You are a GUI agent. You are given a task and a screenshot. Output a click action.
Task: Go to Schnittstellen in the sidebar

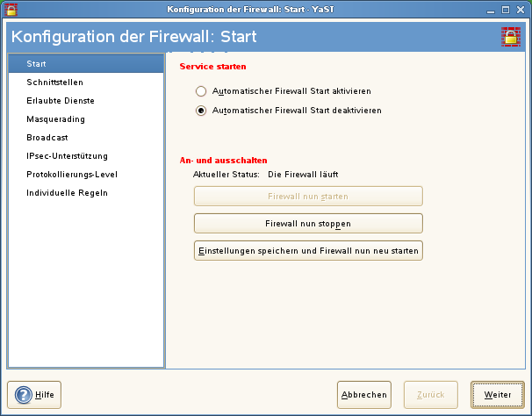(54, 82)
